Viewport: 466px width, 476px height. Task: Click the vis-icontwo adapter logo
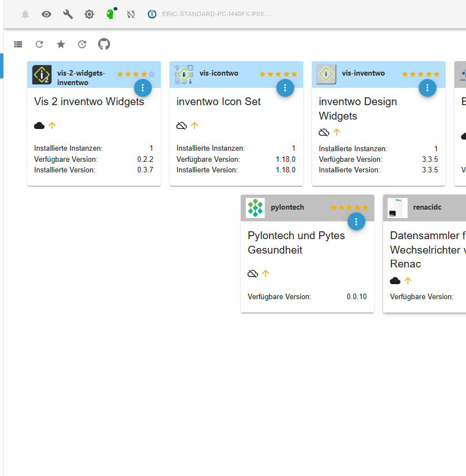click(x=184, y=75)
